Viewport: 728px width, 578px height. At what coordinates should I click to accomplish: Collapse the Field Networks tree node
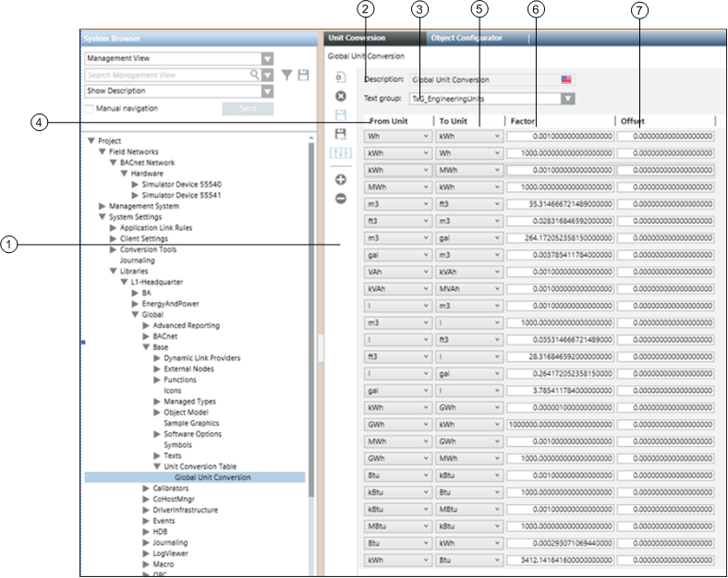pyautogui.click(x=103, y=151)
